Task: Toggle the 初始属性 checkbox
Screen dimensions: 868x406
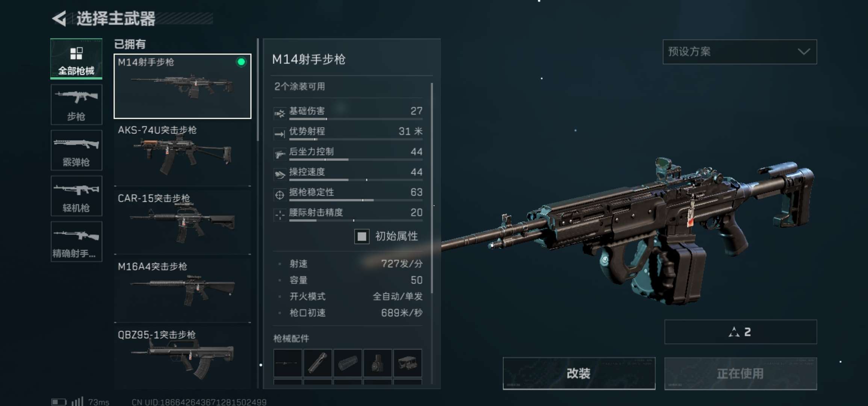Action: coord(362,236)
